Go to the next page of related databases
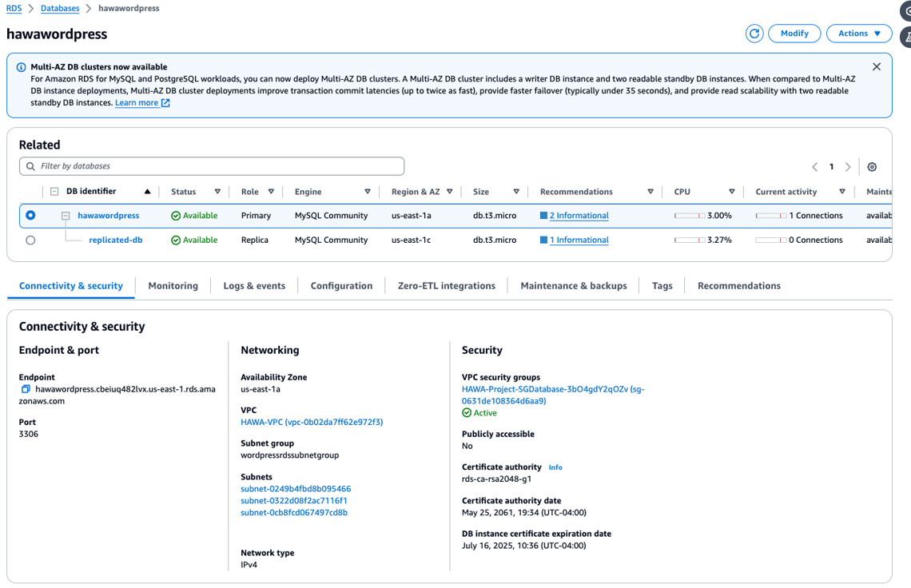Viewport: 911px width, 588px height. click(x=848, y=167)
